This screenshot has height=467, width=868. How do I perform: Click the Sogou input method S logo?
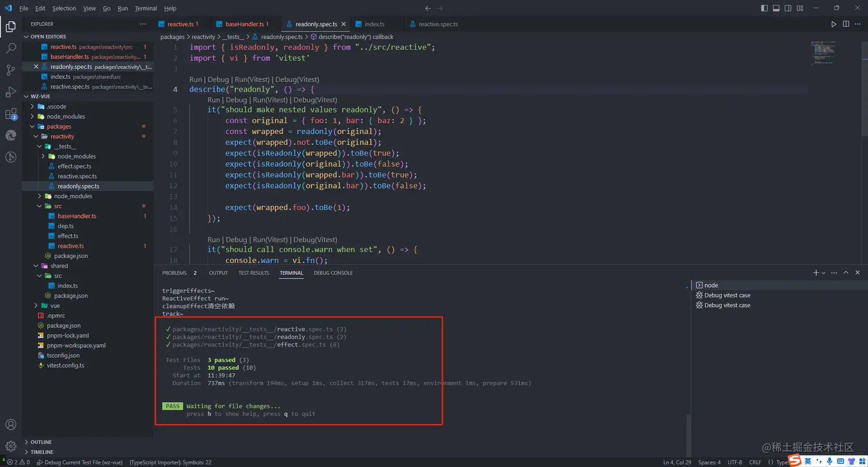(795, 461)
